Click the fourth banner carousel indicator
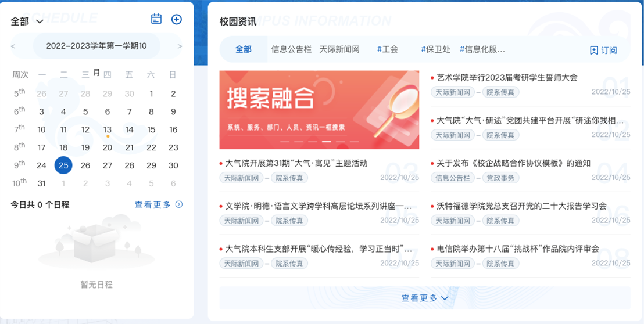Screen dimensions: 644x324 (x=327, y=141)
